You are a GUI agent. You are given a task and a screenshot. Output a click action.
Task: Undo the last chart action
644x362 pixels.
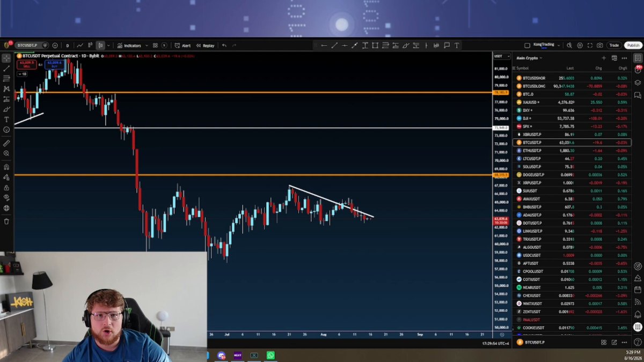point(224,46)
